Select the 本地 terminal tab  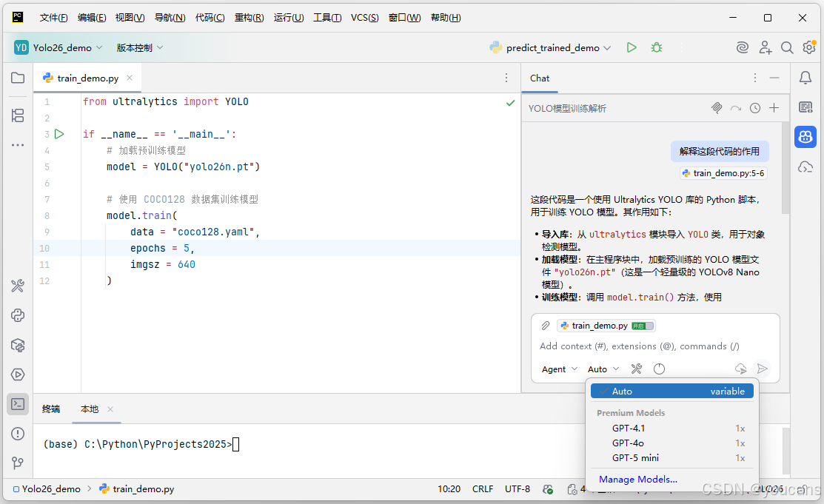click(x=90, y=409)
